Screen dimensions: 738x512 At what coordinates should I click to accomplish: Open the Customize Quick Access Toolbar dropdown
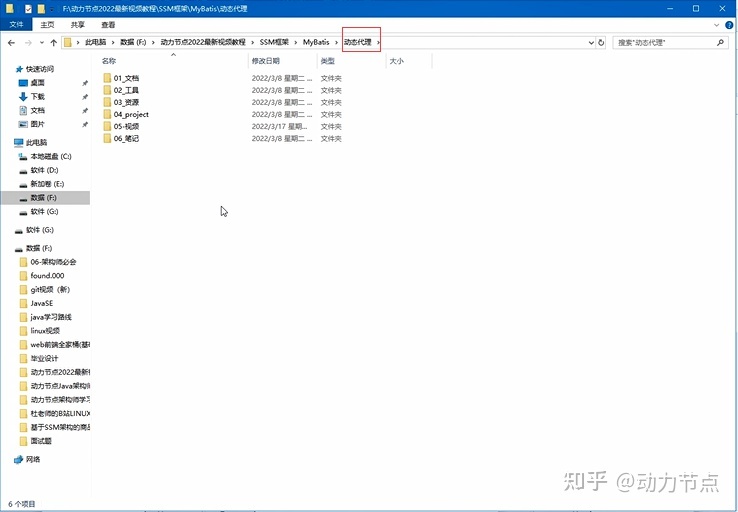tap(52, 9)
